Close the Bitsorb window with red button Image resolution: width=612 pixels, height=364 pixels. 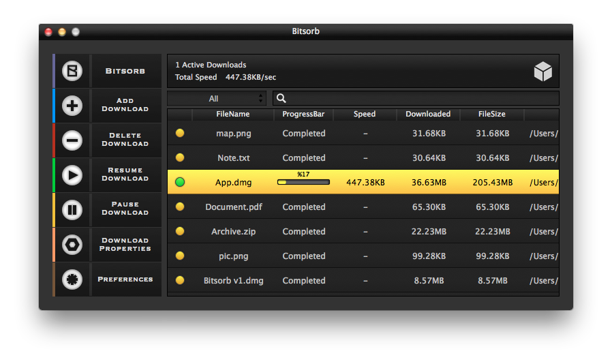pyautogui.click(x=48, y=31)
